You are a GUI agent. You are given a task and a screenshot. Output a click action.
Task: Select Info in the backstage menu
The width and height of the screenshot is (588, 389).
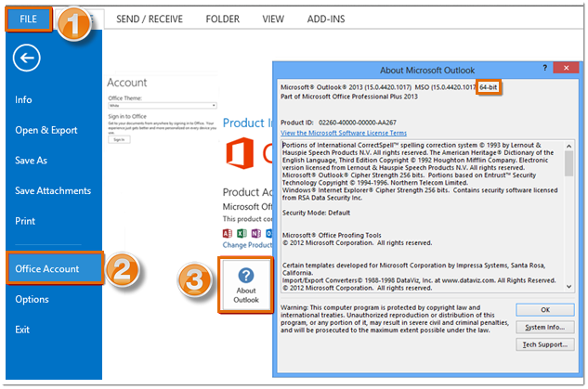tap(23, 99)
